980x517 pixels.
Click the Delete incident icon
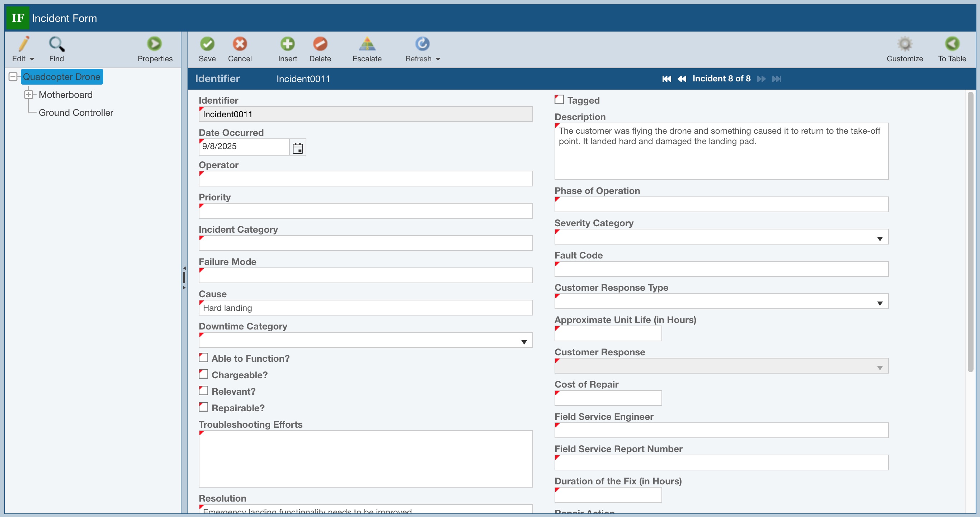[x=320, y=44]
